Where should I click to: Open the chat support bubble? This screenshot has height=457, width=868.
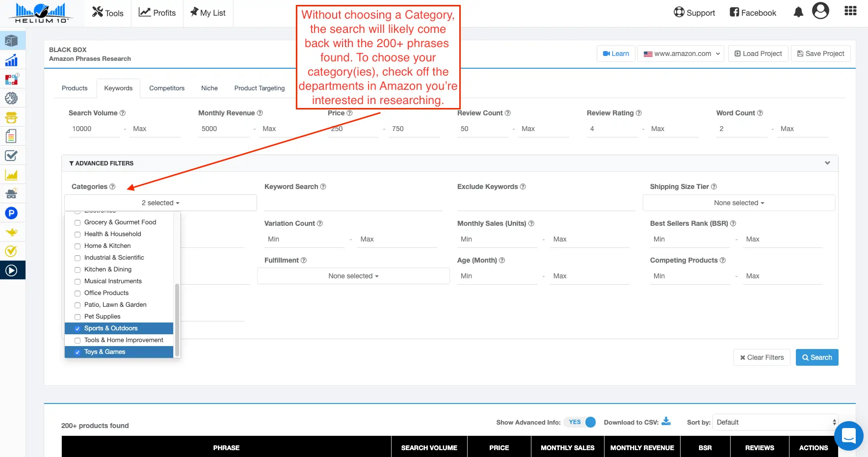pos(848,436)
